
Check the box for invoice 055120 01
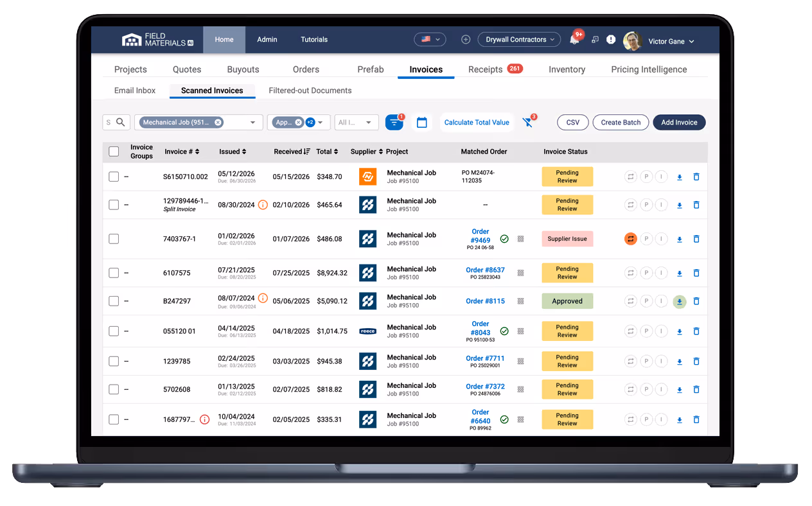(114, 331)
